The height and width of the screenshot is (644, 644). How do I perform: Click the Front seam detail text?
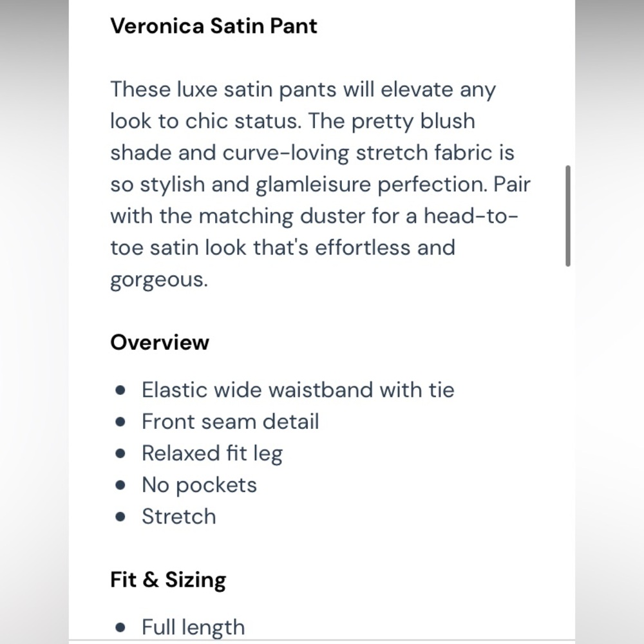click(230, 421)
